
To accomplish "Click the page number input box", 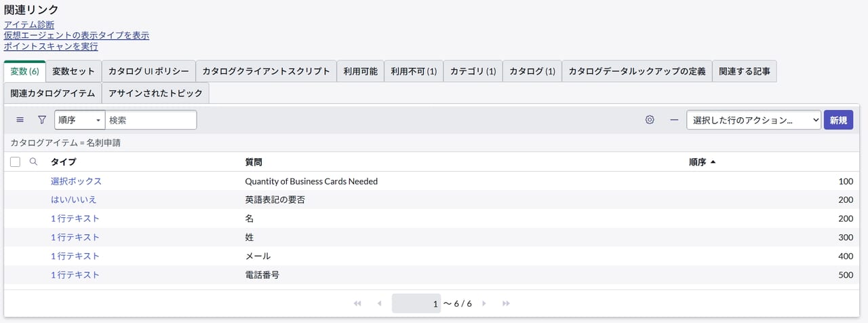I will tap(416, 304).
